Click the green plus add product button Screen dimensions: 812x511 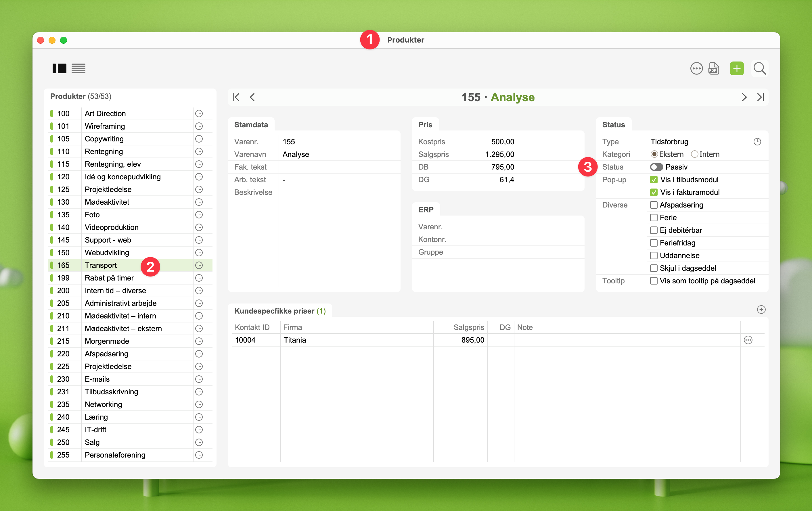(736, 69)
